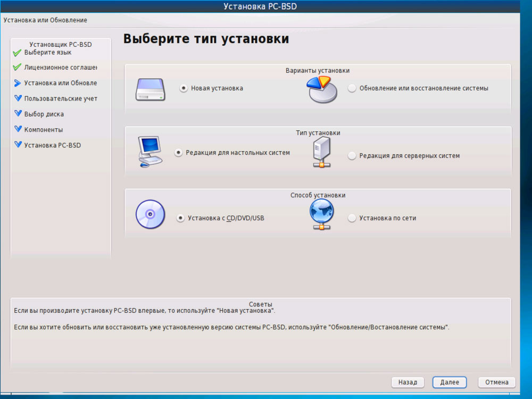Click green checkmark beside Выберите язык
532x399 pixels.
click(x=17, y=53)
